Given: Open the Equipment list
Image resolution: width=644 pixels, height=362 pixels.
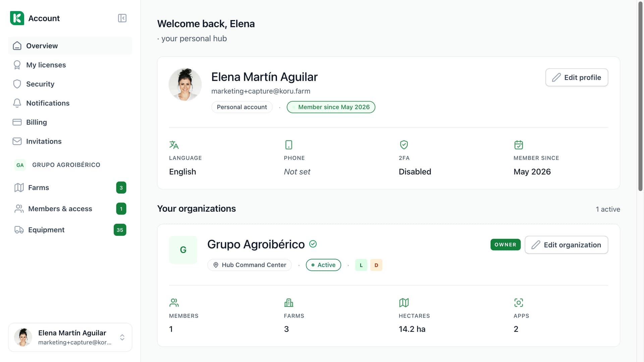Looking at the screenshot, I should click(x=70, y=230).
